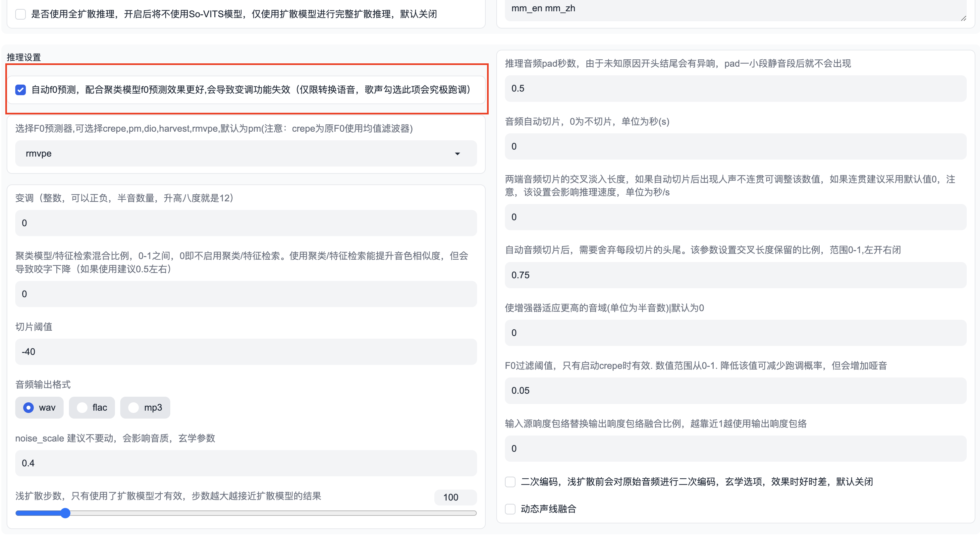This screenshot has width=980, height=538.
Task: Enable 是否使用全扩散推理 option
Action: 21,14
